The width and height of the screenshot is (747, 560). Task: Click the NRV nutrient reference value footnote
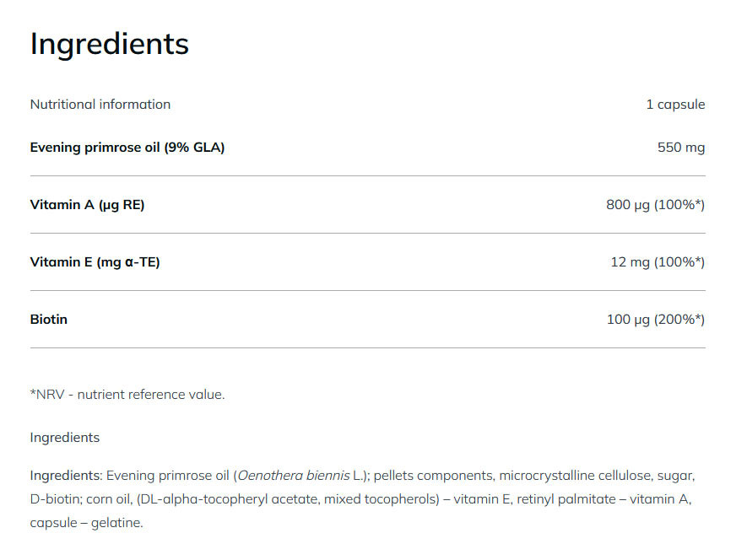point(127,394)
